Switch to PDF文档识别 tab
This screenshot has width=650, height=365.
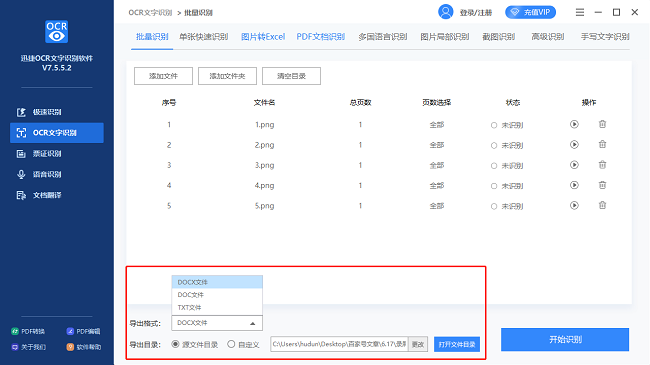coord(320,37)
